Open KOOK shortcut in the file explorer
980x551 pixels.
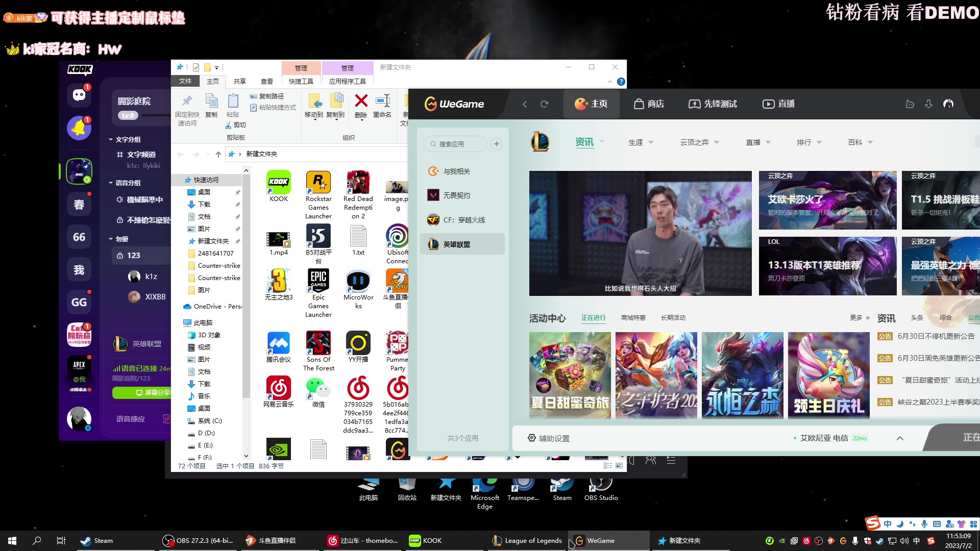click(x=279, y=186)
